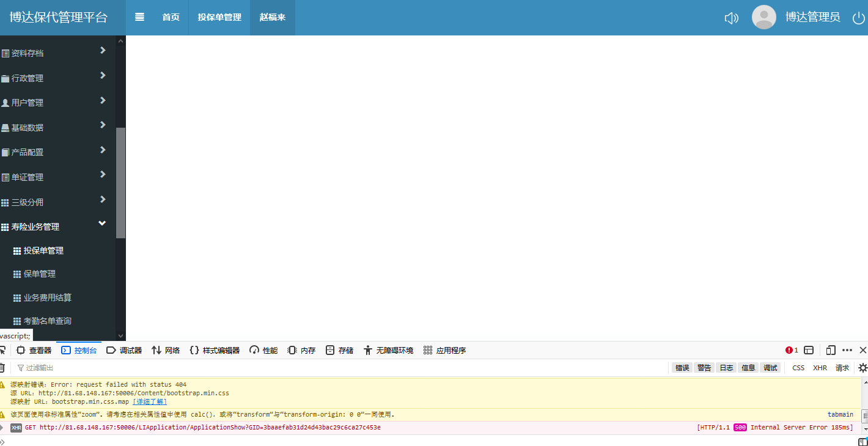Click the 保单管理 grid icon in sidebar
868x446 pixels.
(x=17, y=274)
